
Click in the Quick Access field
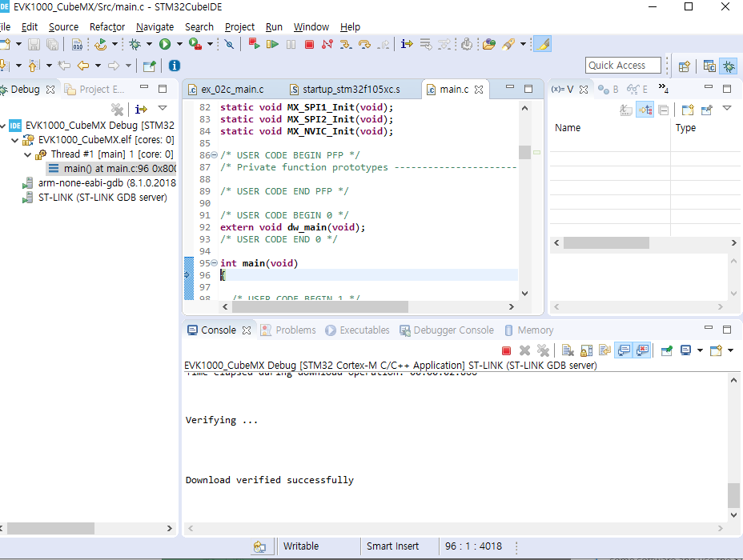pyautogui.click(x=623, y=66)
